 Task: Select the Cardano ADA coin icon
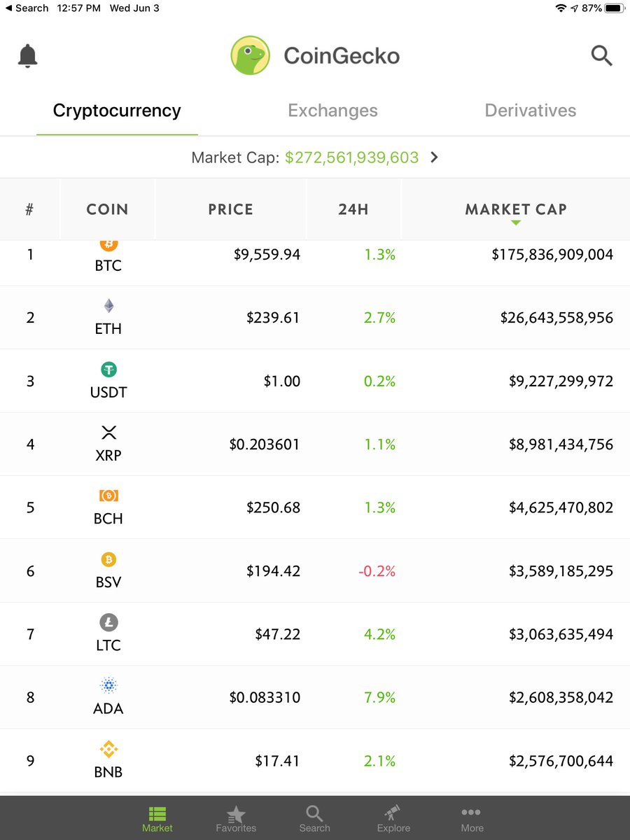(x=108, y=685)
